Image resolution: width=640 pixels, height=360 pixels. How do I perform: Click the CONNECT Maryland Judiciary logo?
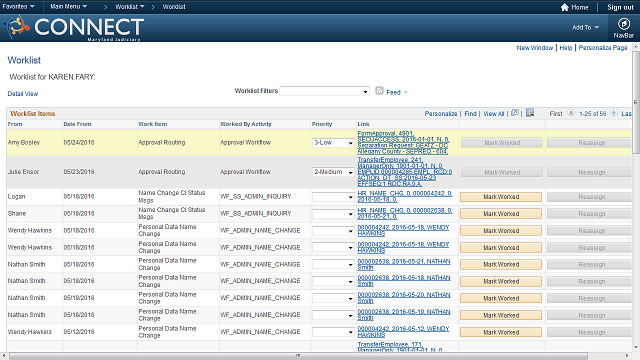point(73,28)
